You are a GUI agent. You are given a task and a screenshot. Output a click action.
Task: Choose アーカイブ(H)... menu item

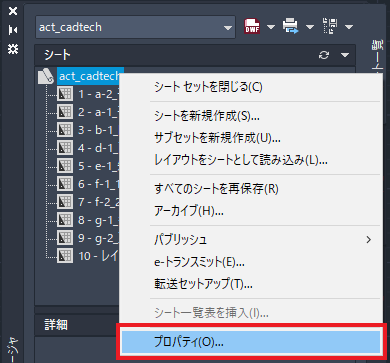click(x=251, y=211)
